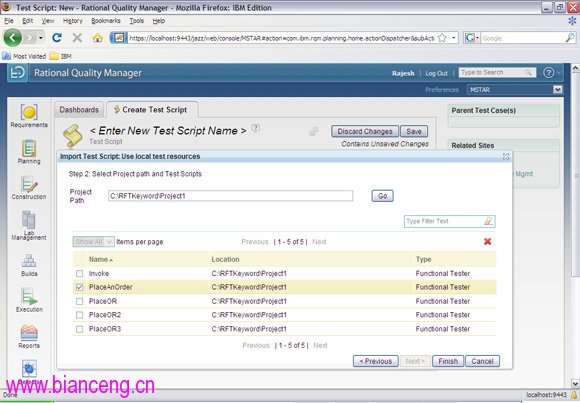Open the Edit menu
580x403 pixels.
click(x=27, y=21)
